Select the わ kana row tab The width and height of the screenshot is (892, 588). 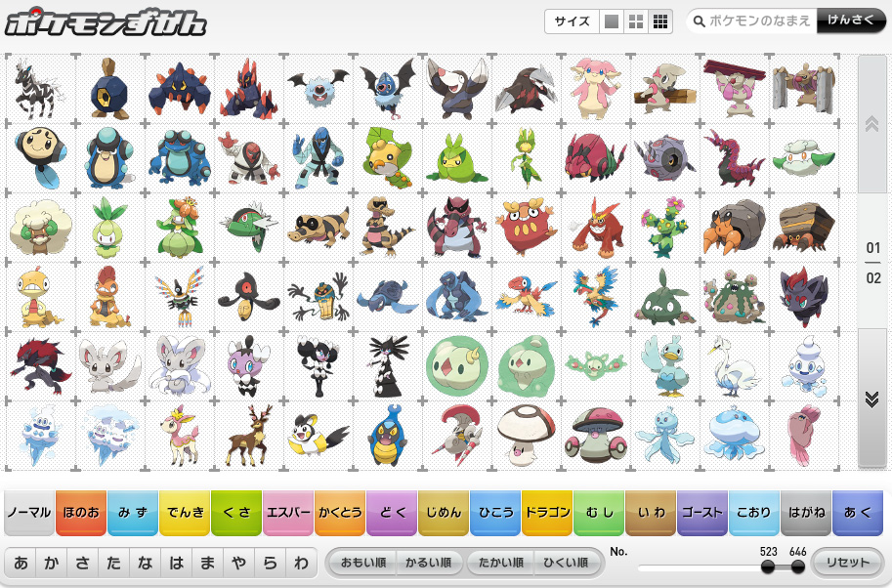302,563
